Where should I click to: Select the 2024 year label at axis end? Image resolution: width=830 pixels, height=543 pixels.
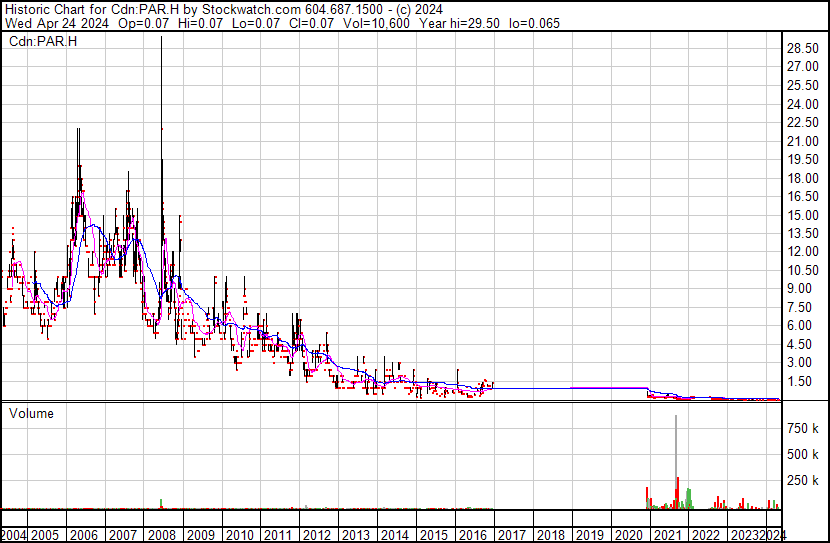click(x=773, y=534)
